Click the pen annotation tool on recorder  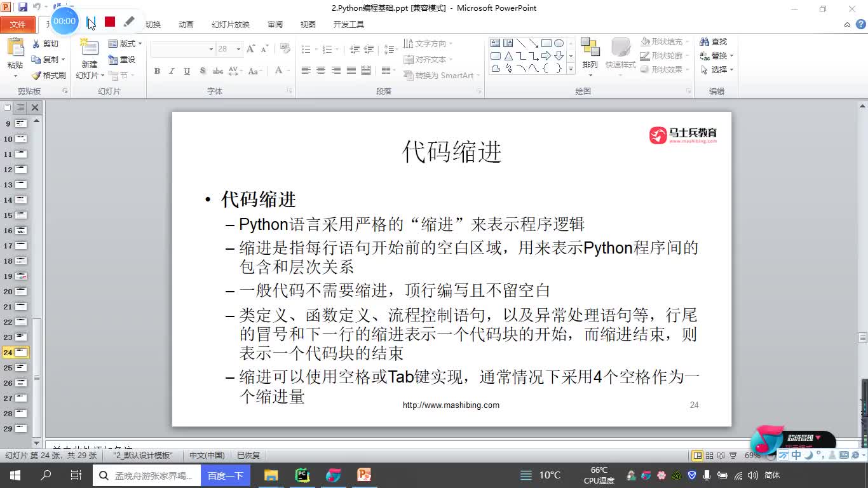point(129,22)
